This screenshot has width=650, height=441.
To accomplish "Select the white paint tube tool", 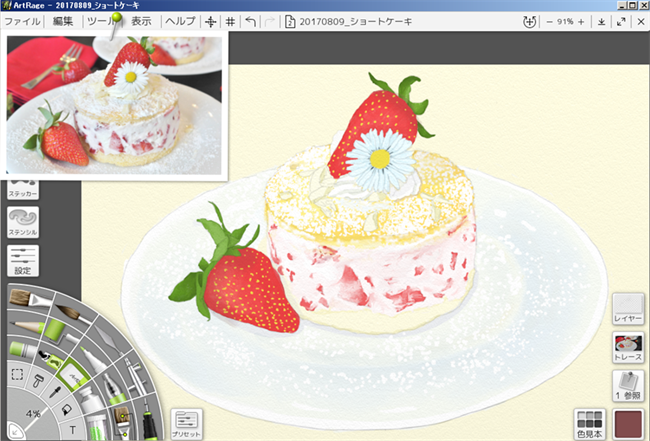I will pos(92,400).
